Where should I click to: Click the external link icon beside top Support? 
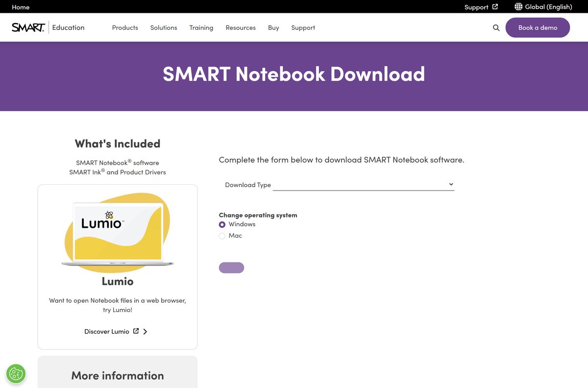click(495, 7)
